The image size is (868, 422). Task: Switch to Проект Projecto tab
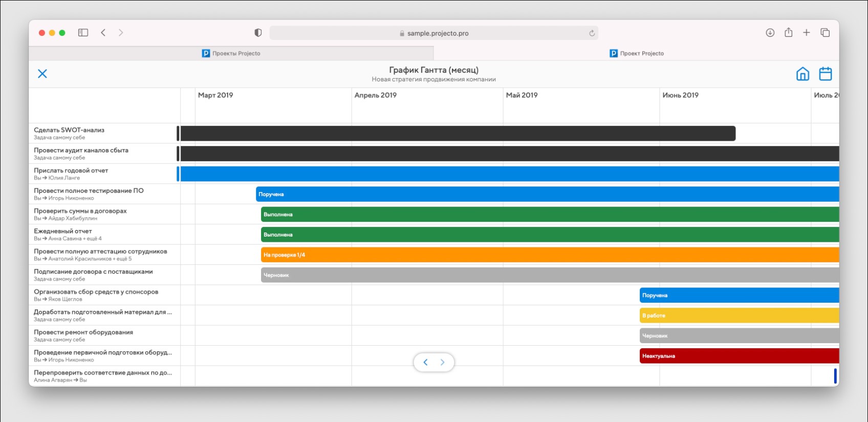[x=637, y=53]
